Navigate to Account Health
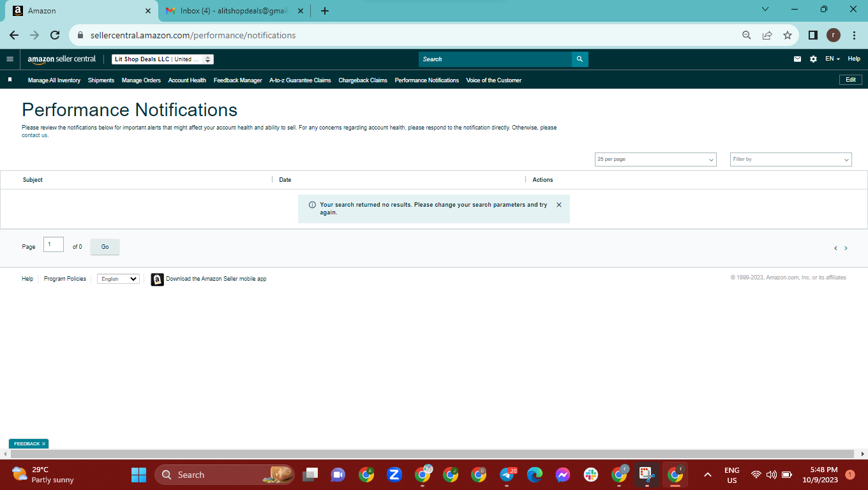 187,80
